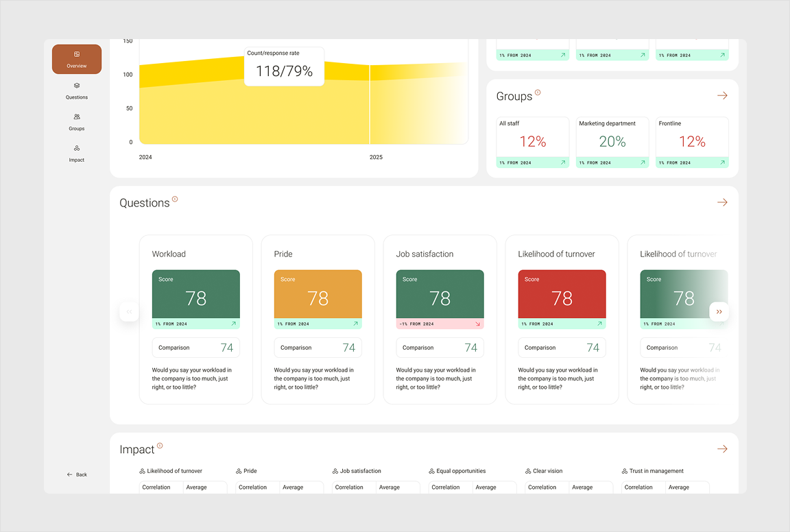
Task: Click the Job satisfaction downward trend arrow
Action: (477, 324)
